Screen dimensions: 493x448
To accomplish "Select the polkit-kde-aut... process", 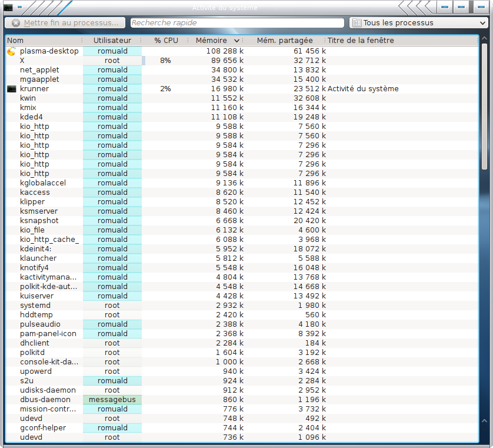I will pos(48,287).
